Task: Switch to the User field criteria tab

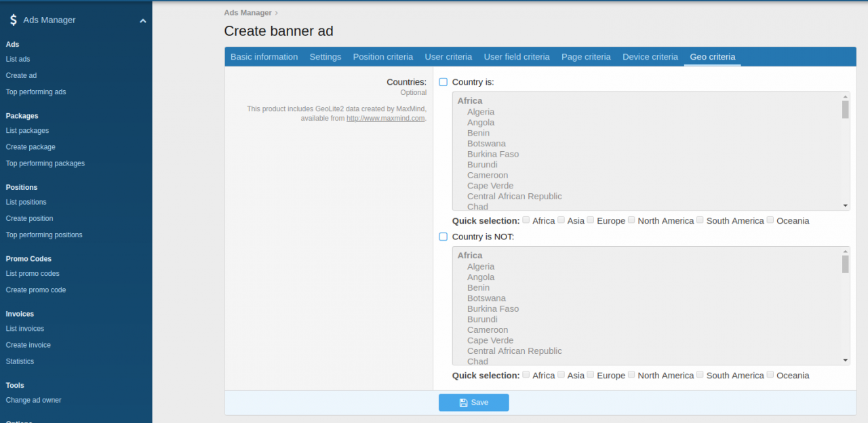Action: coord(516,57)
